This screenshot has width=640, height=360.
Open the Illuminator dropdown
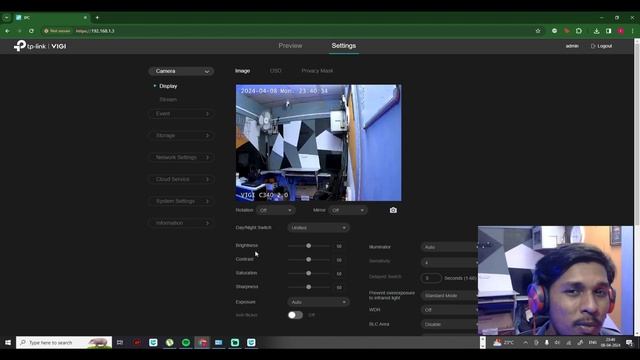click(449, 247)
